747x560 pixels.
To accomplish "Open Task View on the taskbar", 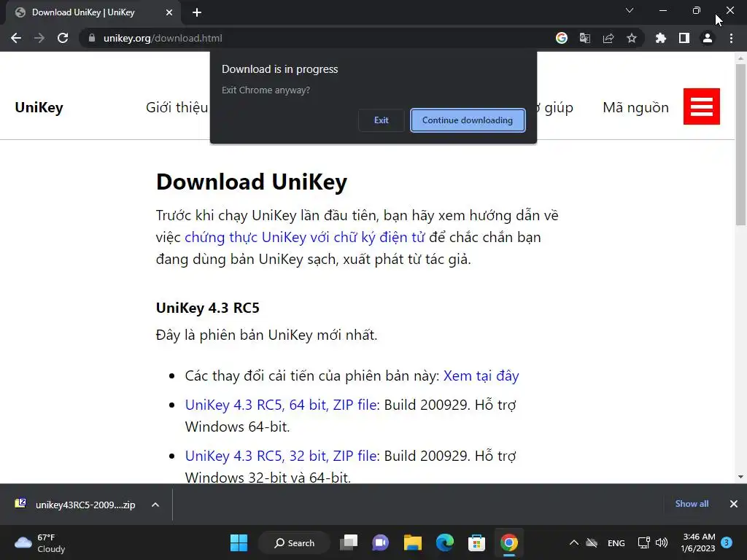I will [349, 542].
